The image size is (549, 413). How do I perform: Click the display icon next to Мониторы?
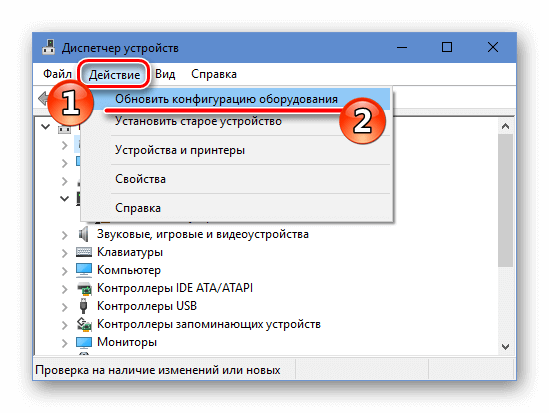point(84,342)
